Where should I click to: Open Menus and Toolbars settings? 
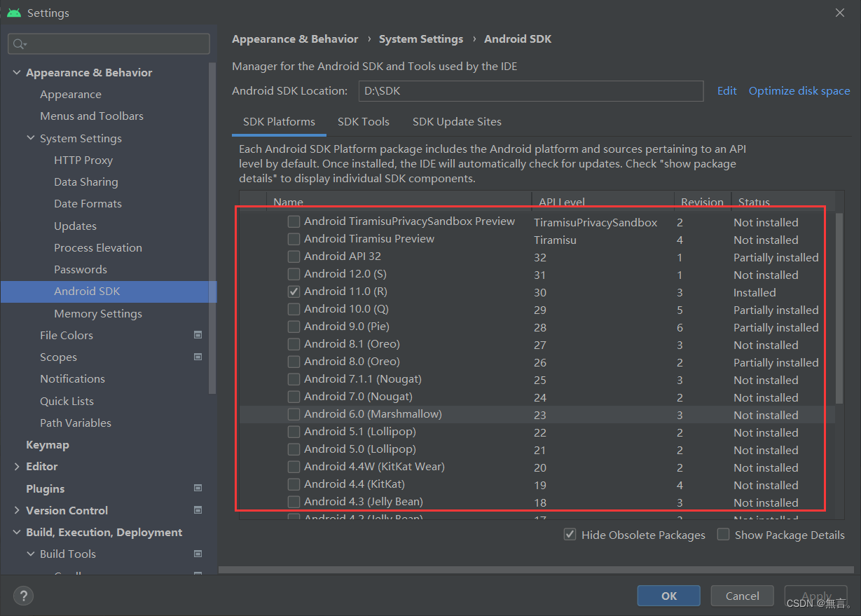pyautogui.click(x=92, y=116)
